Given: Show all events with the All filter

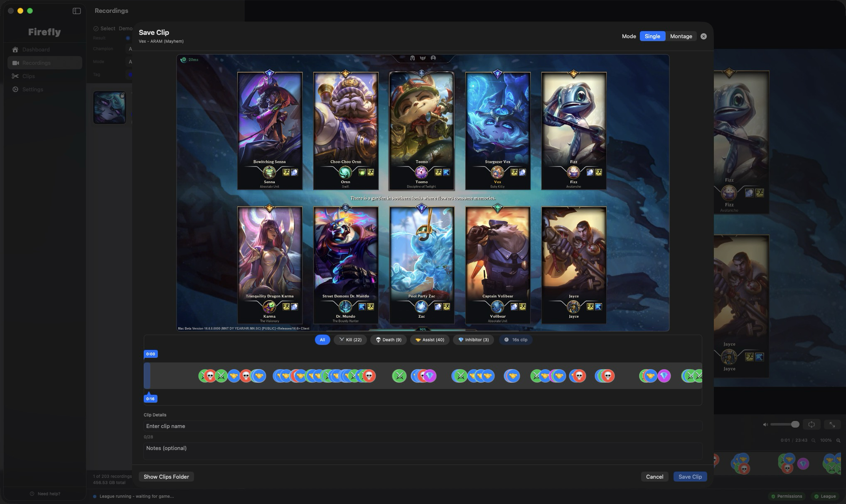Looking at the screenshot, I should [322, 340].
